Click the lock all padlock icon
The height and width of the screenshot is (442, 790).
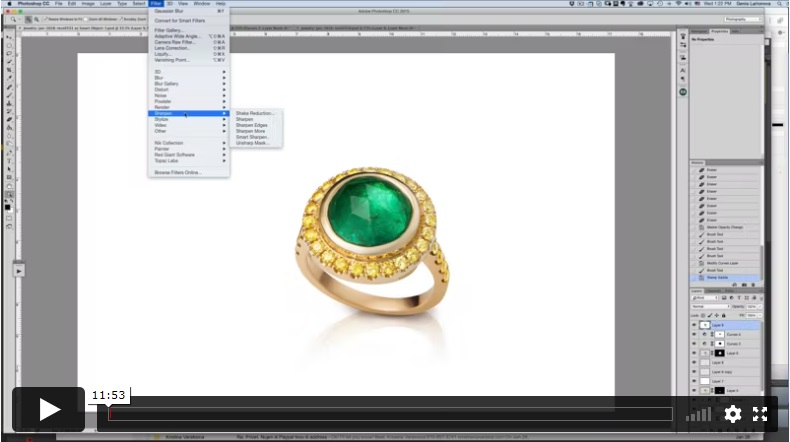tap(723, 315)
